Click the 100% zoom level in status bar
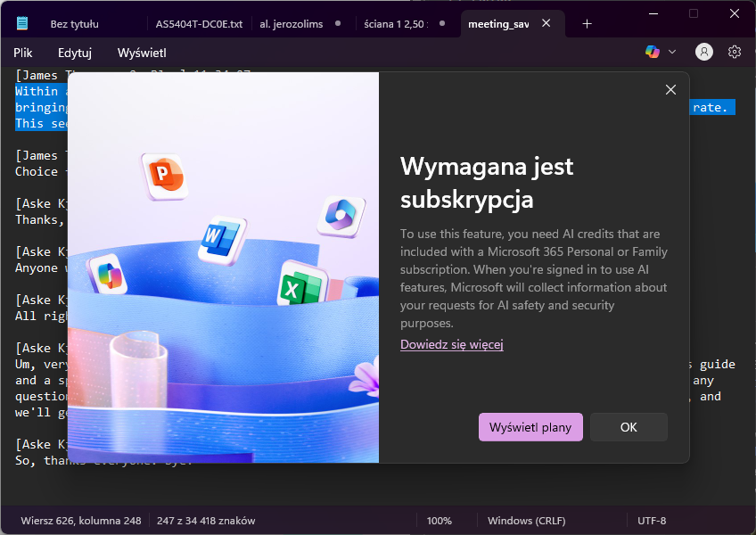 click(439, 521)
